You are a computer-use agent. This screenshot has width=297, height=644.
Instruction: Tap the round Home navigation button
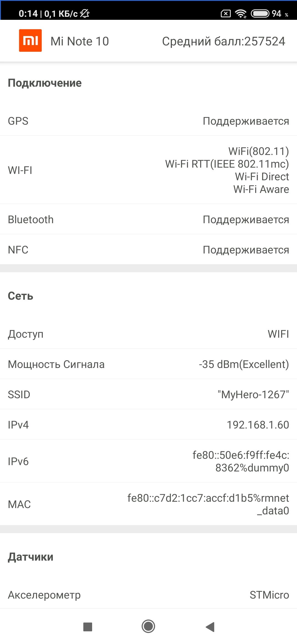[x=148, y=626]
